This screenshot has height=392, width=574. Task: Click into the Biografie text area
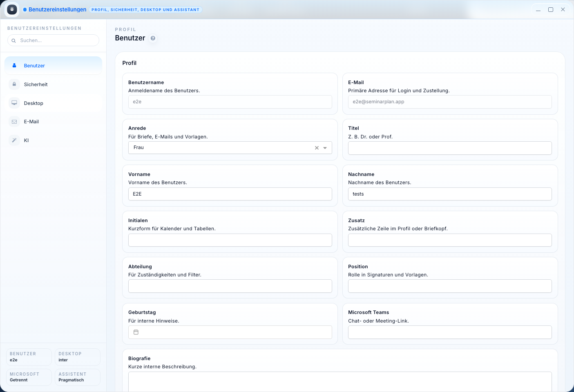339,382
